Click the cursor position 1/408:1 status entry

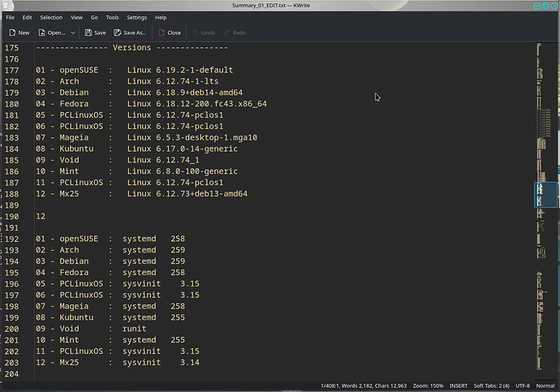click(330, 386)
